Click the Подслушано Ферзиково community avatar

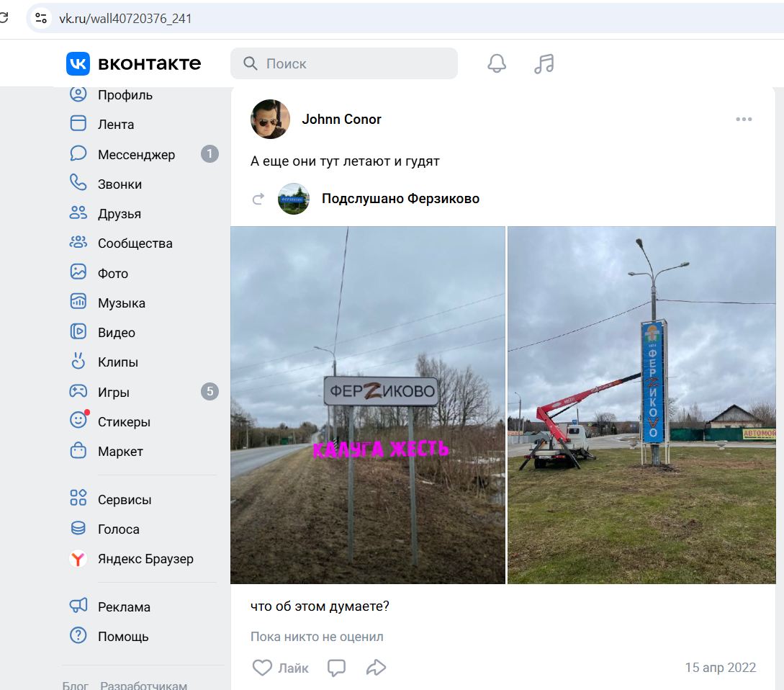pyautogui.click(x=294, y=199)
